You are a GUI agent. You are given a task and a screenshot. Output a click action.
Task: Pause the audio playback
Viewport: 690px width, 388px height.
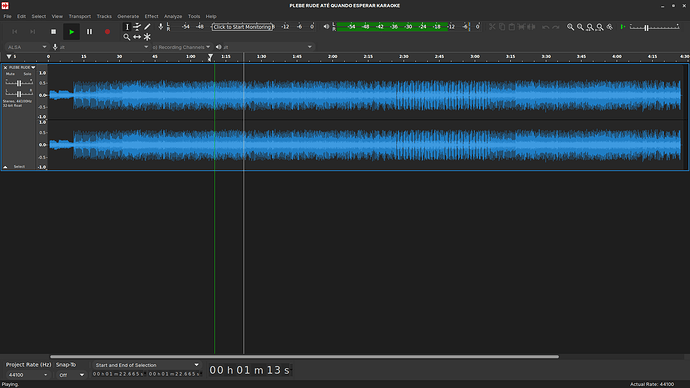(x=89, y=32)
